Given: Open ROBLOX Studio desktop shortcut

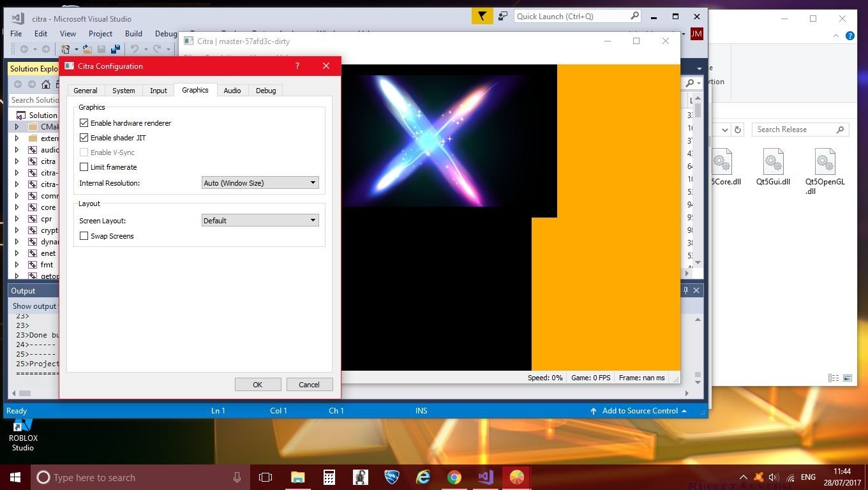Looking at the screenshot, I should pos(23,434).
